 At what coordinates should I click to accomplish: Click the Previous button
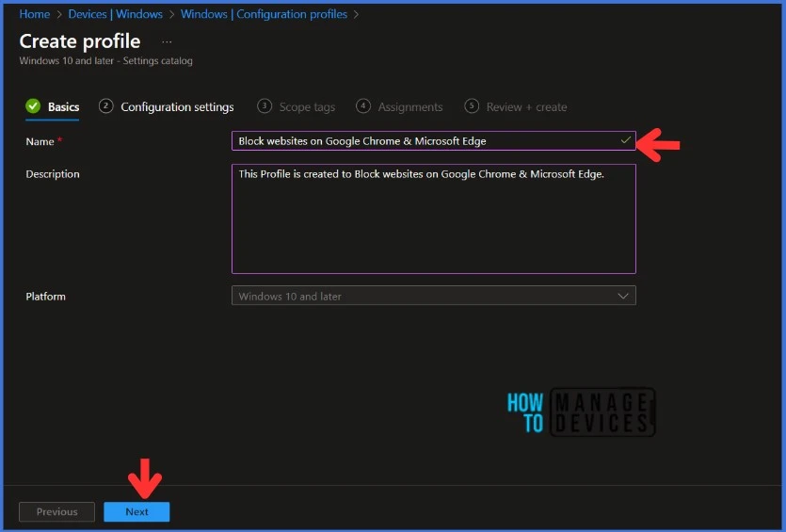[56, 511]
